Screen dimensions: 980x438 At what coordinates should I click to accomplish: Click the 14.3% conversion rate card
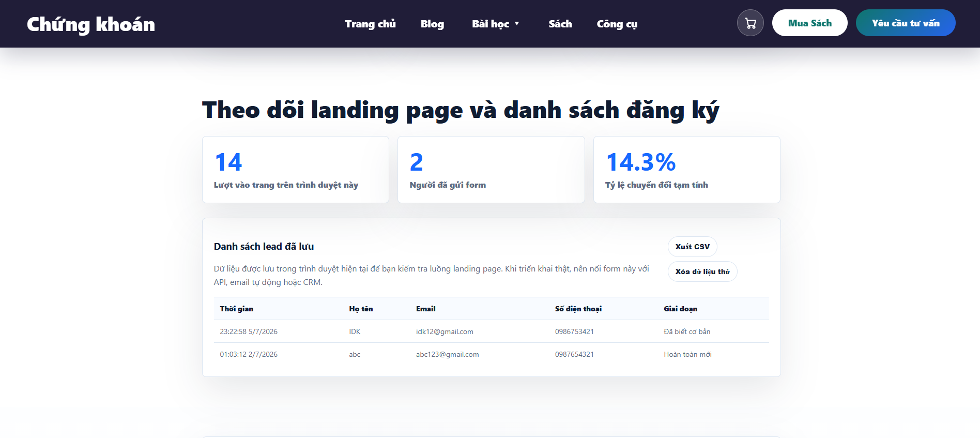pyautogui.click(x=686, y=170)
